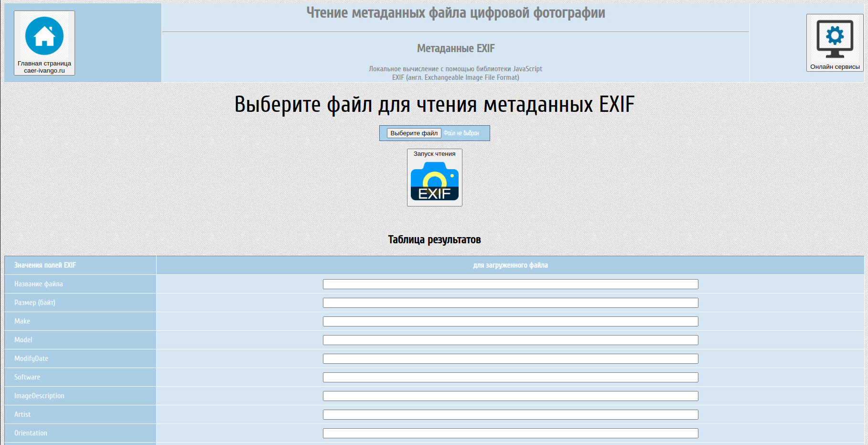Open the home page house icon
This screenshot has height=445, width=868.
tap(44, 36)
